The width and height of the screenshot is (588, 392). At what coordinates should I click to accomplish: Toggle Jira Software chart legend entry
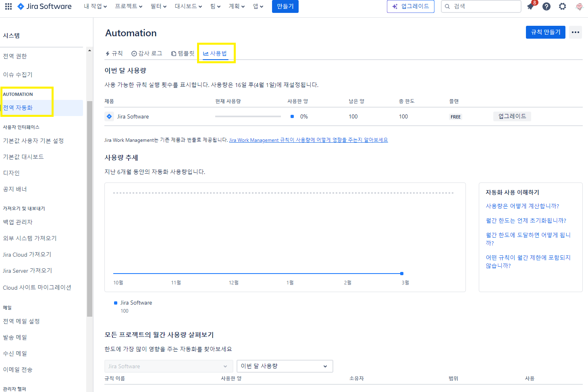(x=133, y=303)
